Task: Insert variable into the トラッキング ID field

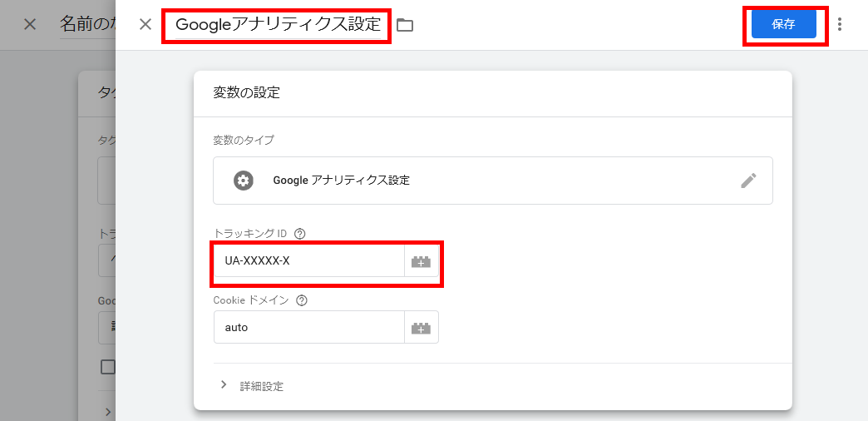Action: click(x=422, y=261)
